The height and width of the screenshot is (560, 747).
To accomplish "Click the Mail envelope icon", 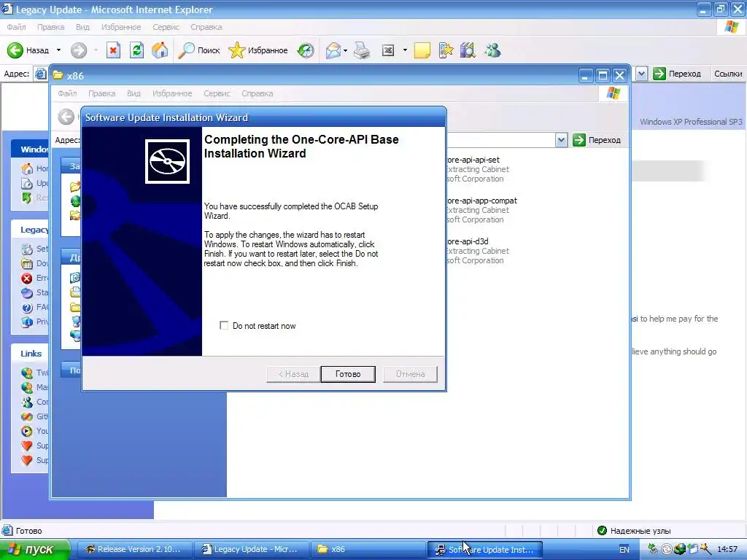I will point(333,50).
